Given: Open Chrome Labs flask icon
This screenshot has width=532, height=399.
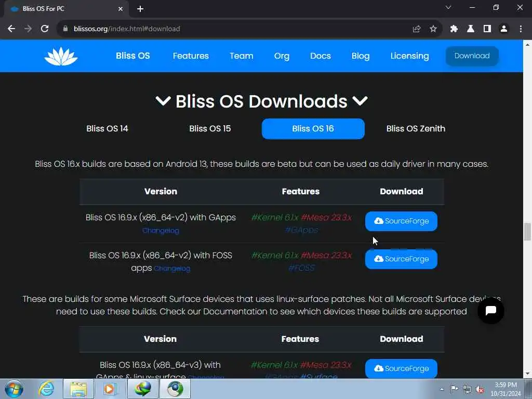Looking at the screenshot, I should [x=471, y=29].
